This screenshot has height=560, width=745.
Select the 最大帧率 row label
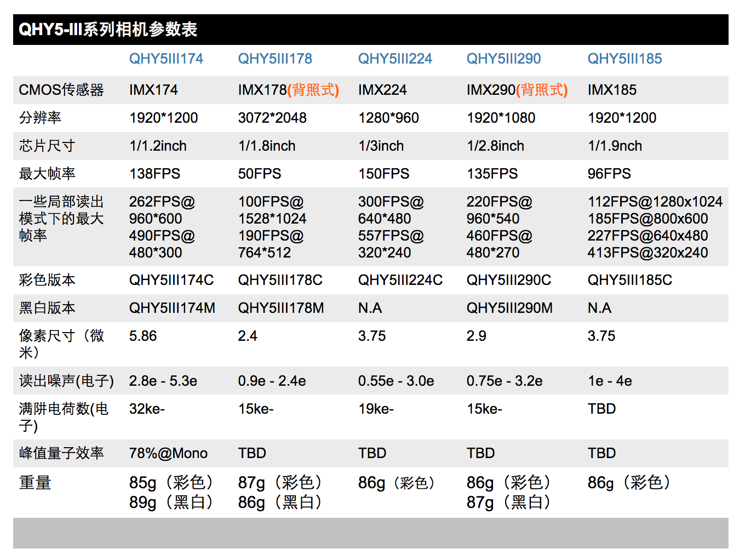(47, 174)
